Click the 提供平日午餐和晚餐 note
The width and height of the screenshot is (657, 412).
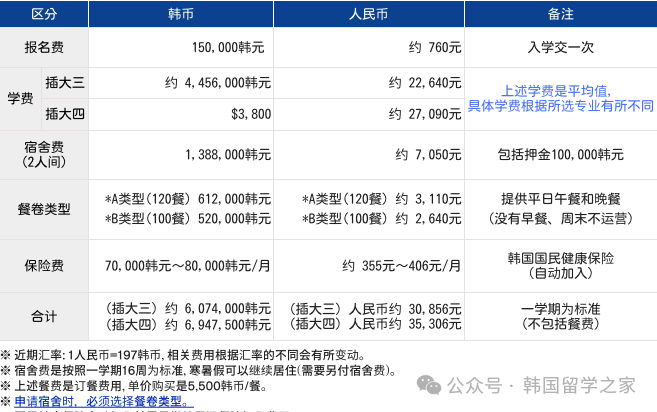point(561,199)
